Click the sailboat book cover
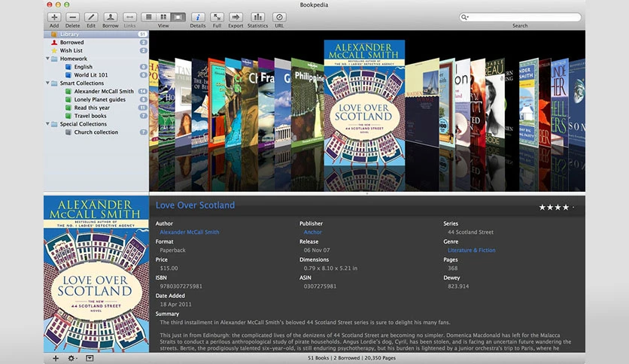This screenshot has height=364, width=629. point(421,102)
